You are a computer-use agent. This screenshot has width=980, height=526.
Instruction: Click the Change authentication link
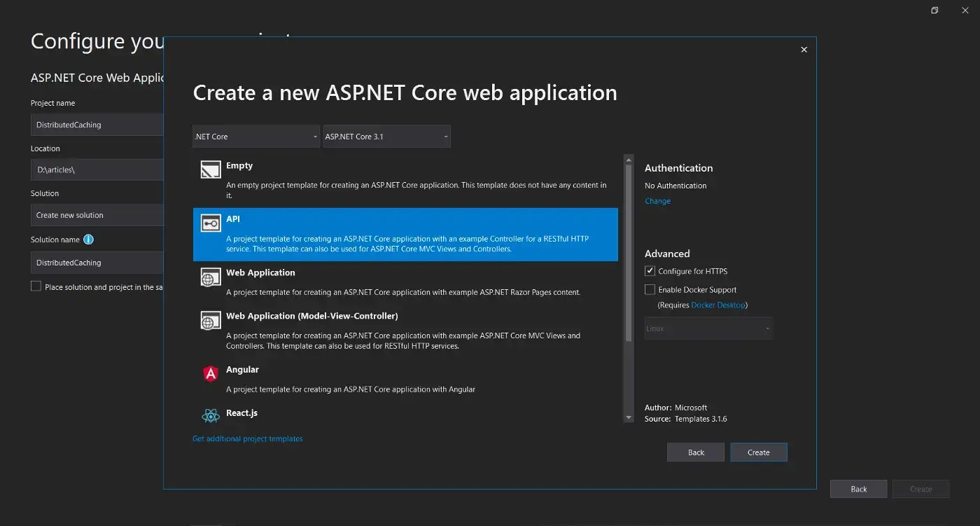tap(657, 201)
